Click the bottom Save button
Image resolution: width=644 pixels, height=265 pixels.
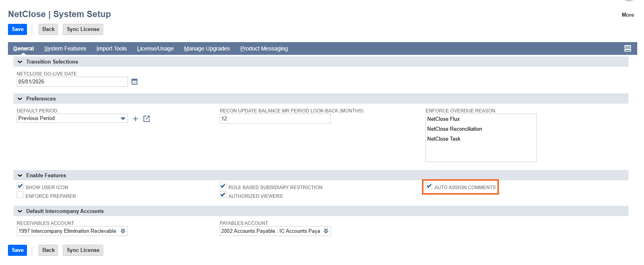click(17, 250)
